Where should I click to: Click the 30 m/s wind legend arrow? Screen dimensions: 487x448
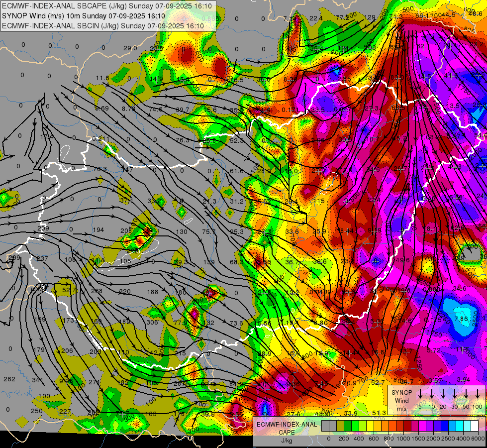tap(454, 394)
